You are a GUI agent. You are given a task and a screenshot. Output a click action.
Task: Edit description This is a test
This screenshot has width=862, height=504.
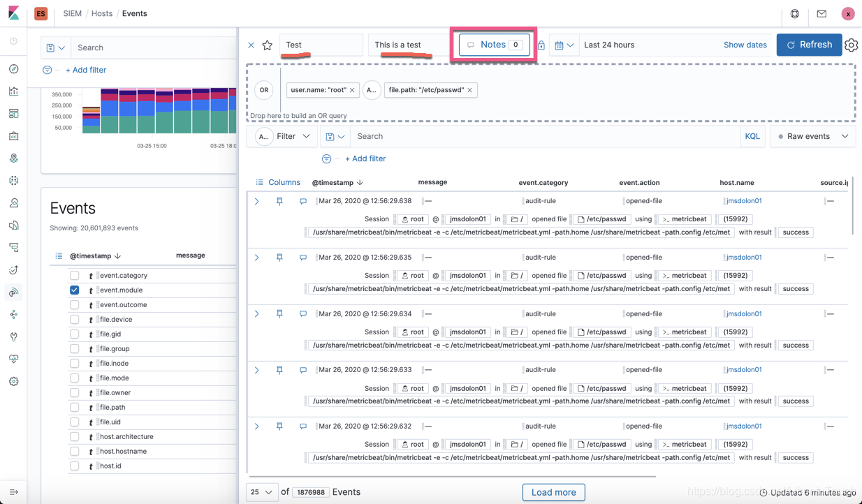(409, 45)
